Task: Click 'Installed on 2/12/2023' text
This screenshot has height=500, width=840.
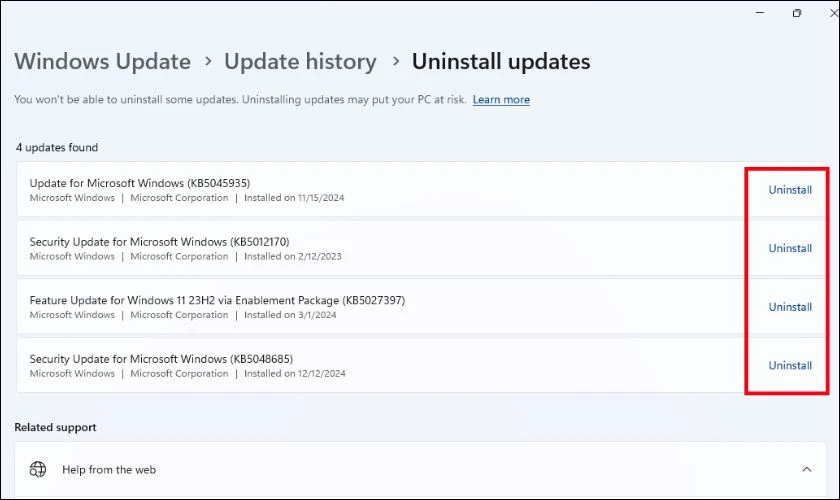Action: (x=292, y=256)
